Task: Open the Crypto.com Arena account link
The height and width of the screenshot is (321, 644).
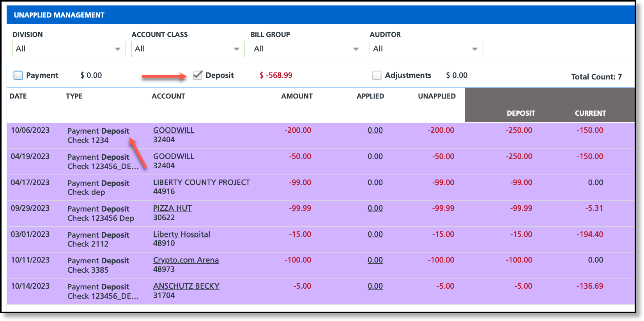Action: (x=186, y=260)
